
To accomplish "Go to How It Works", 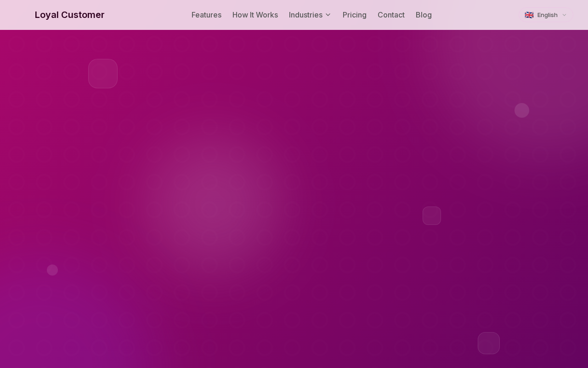I will pyautogui.click(x=255, y=15).
